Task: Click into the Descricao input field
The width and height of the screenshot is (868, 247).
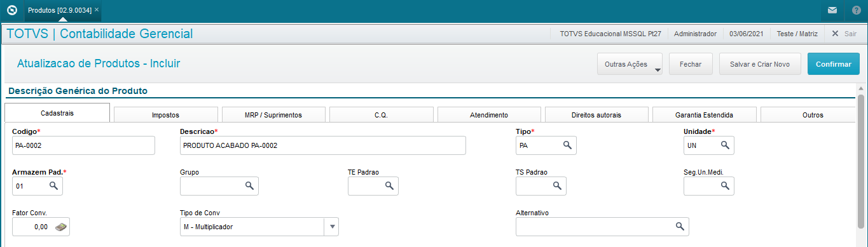Action: click(323, 145)
